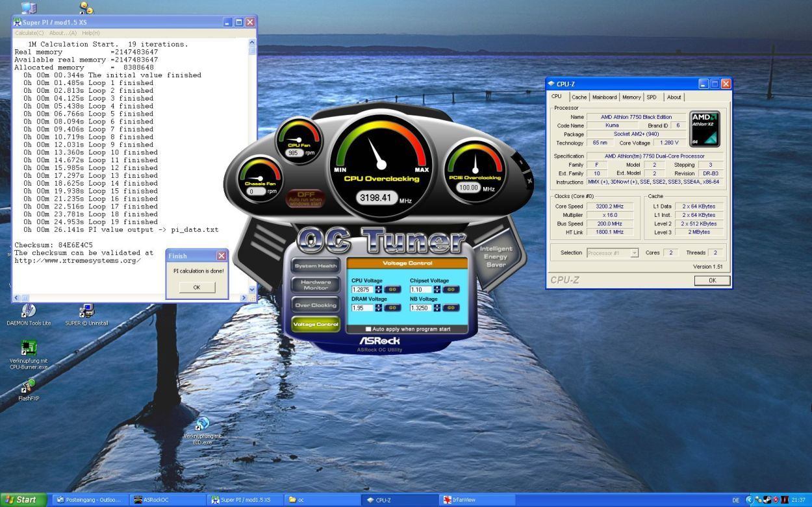Click the Chipset Voltage value field
Viewport: 812px width, 507px height.
[x=421, y=290]
